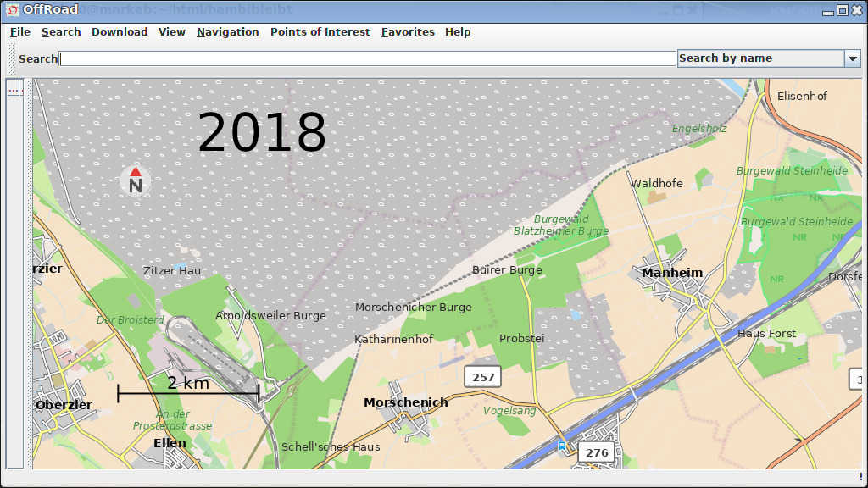Click the OffRoad application icon in title bar
This screenshot has width=868, height=488.
(x=12, y=9)
